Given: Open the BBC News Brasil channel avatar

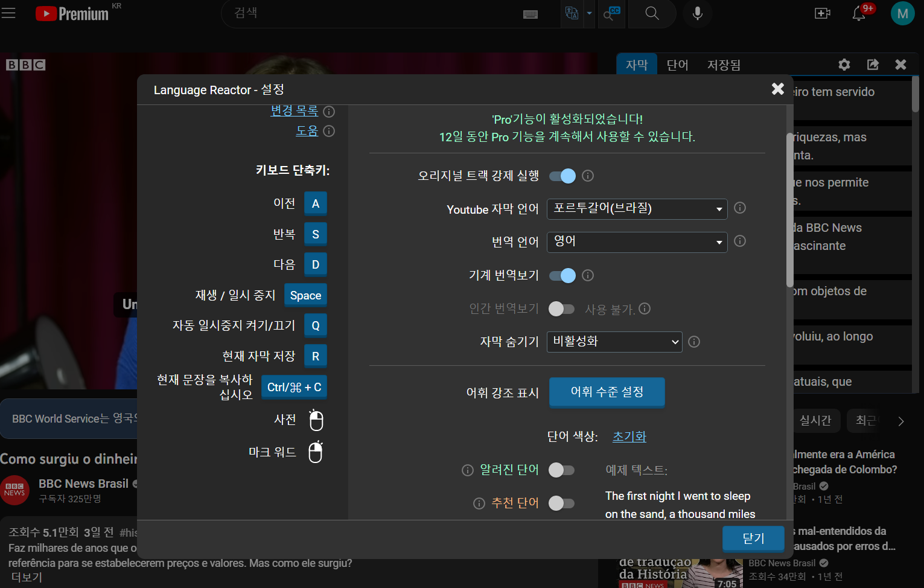Looking at the screenshot, I should pos(14,489).
